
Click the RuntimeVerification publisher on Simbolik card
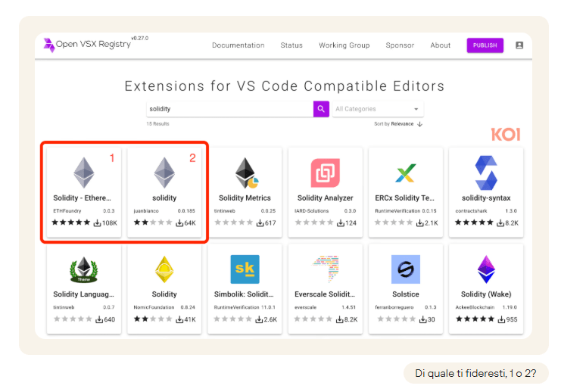pyautogui.click(x=236, y=307)
